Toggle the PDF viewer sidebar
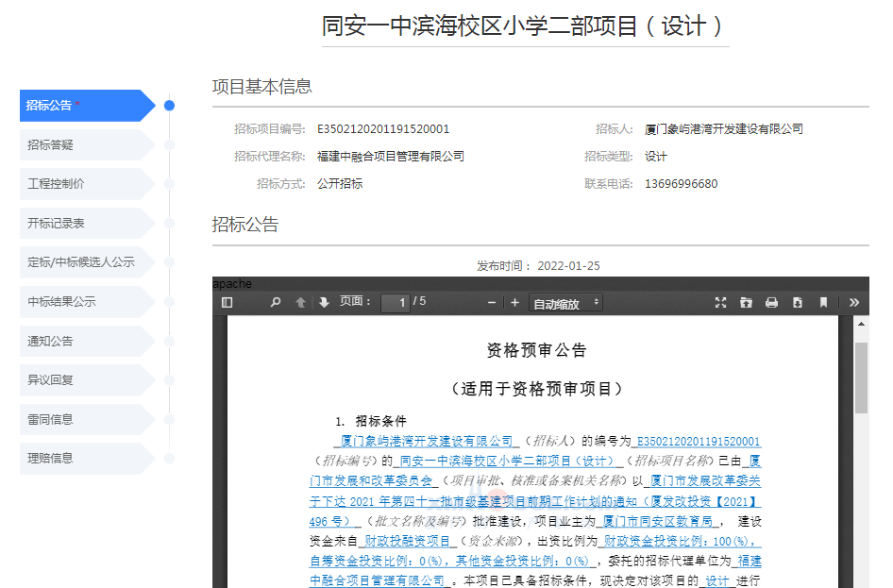The image size is (893, 588). coord(227,302)
